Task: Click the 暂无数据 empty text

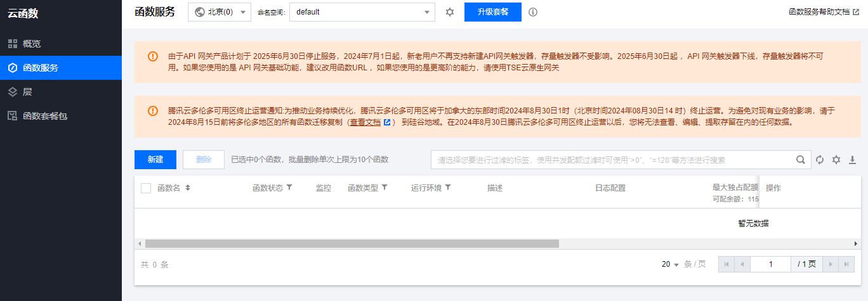Action: point(753,224)
